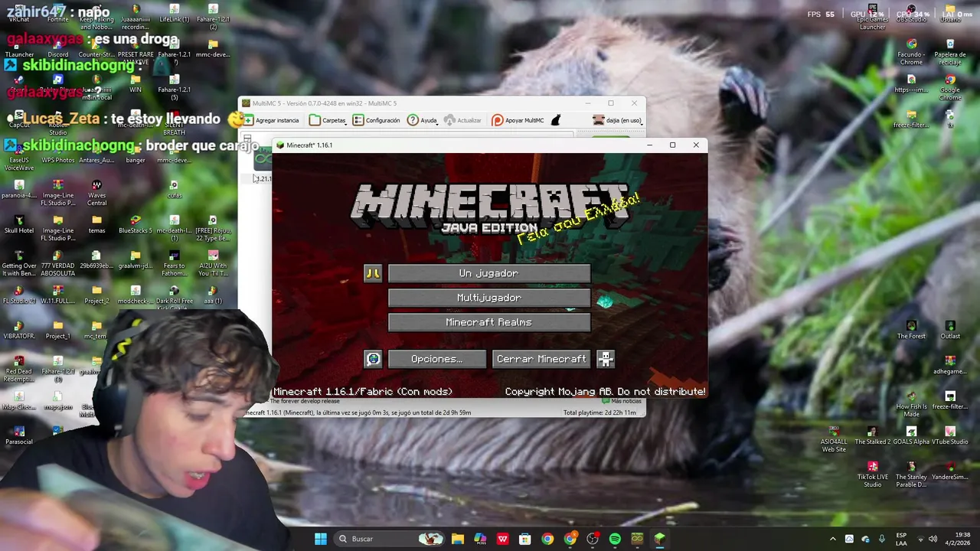Open The Forest desktop shortcut
Image resolution: width=980 pixels, height=551 pixels.
(x=911, y=330)
